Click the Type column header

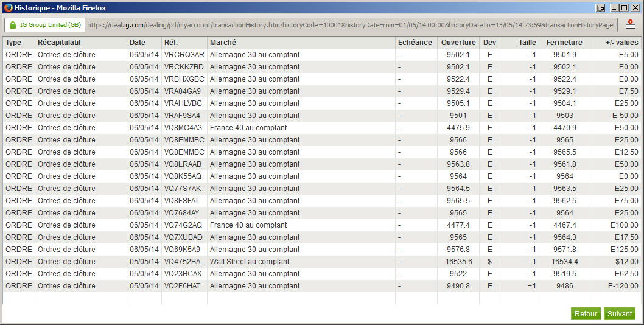click(x=13, y=43)
